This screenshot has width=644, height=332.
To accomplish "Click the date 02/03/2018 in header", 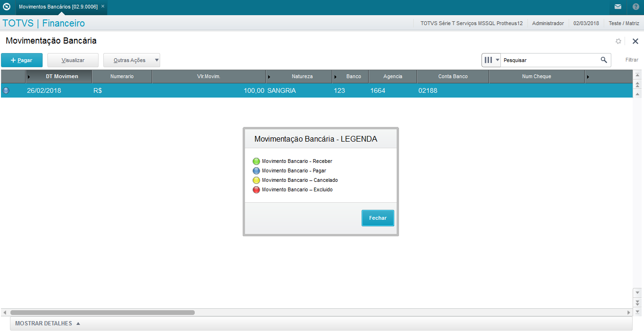I will [586, 23].
